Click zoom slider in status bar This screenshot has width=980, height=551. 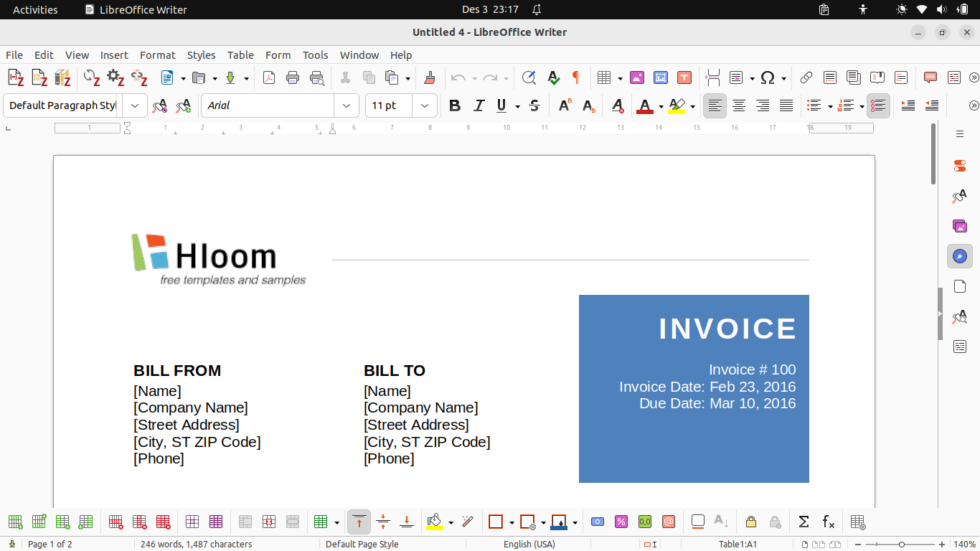pos(902,545)
